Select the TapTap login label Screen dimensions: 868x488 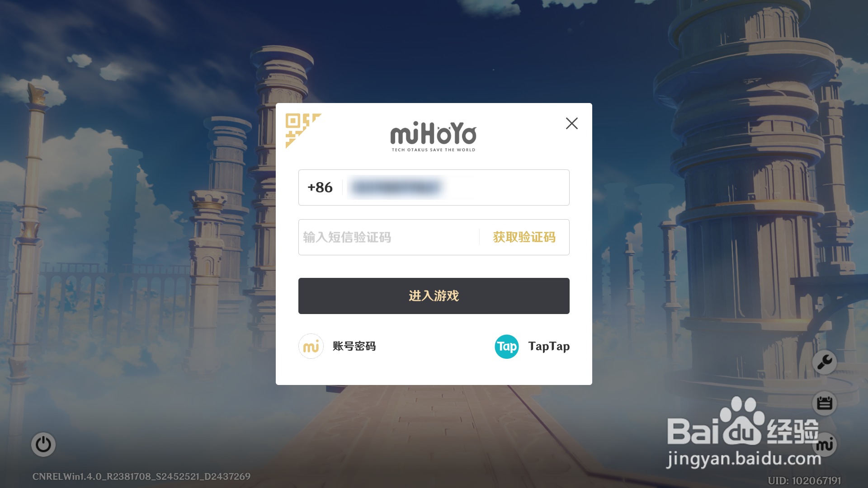coord(549,347)
